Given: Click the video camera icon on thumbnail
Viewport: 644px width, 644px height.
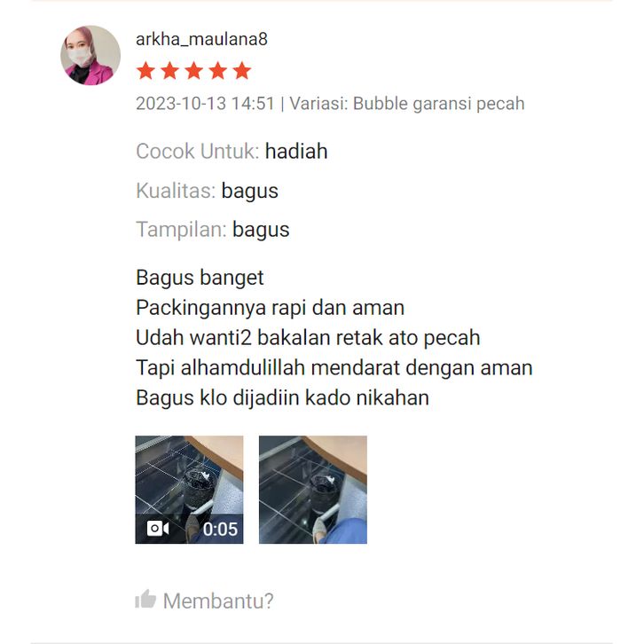Looking at the screenshot, I should 158,528.
